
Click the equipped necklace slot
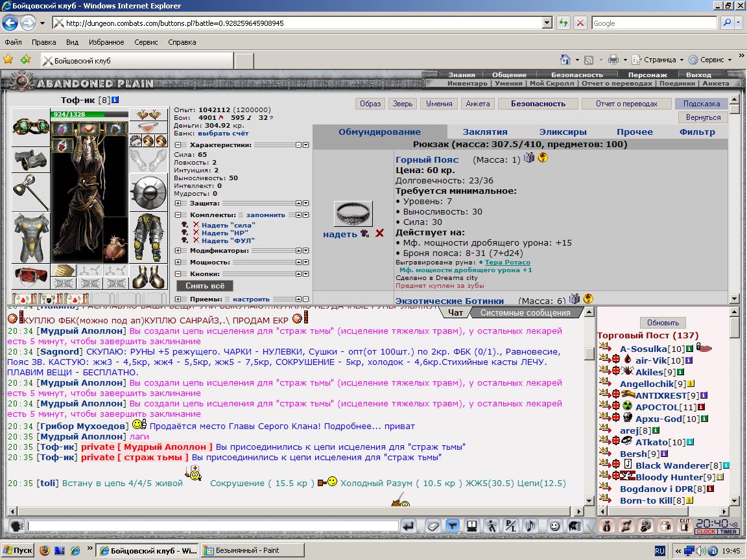[148, 127]
